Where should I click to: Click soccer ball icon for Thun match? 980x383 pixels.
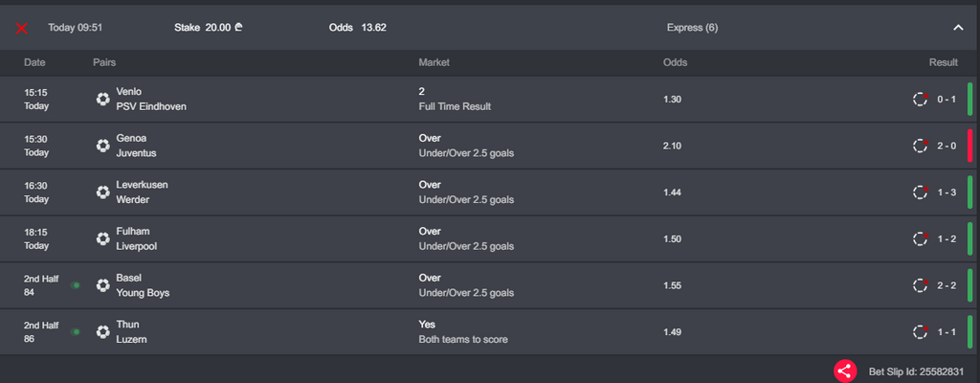click(x=102, y=332)
